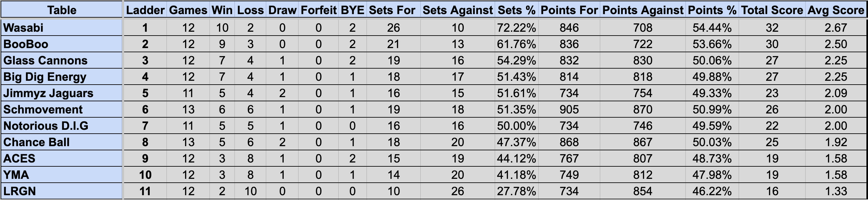Select LRGN's 27.78% sets percentage cell
This screenshot has height=200, width=868.
tap(517, 191)
